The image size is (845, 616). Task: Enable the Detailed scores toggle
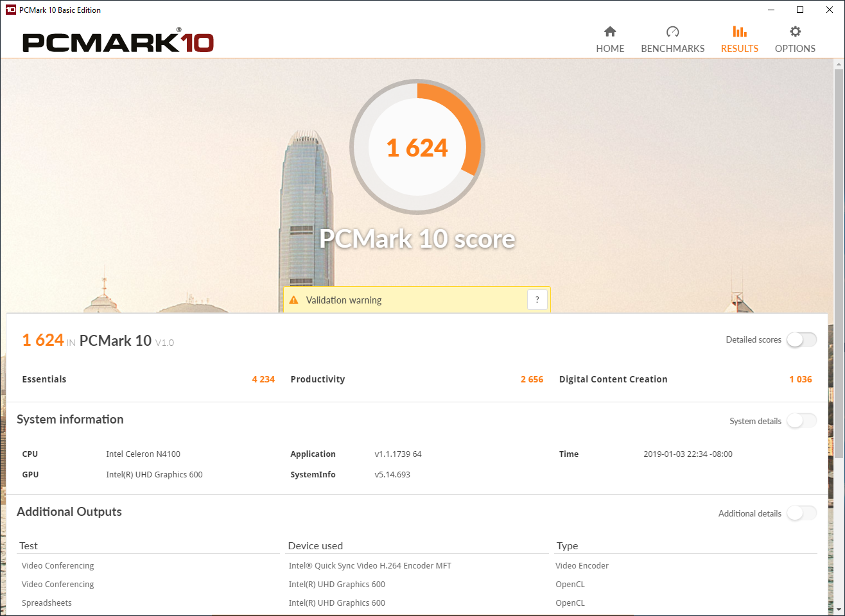tap(801, 339)
